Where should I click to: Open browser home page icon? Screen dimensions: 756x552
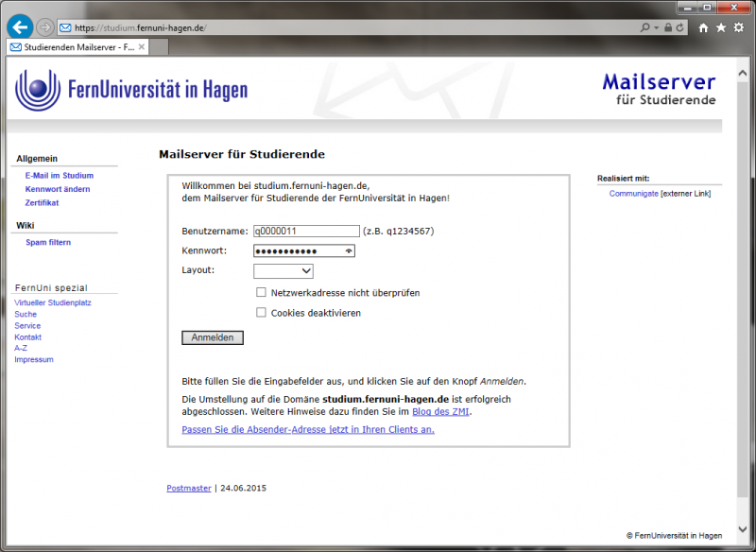(x=703, y=27)
